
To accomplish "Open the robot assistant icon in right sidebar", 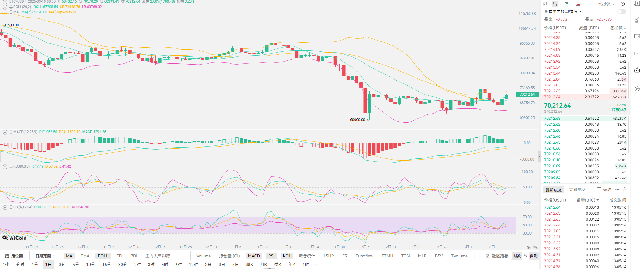I will 637,70.
